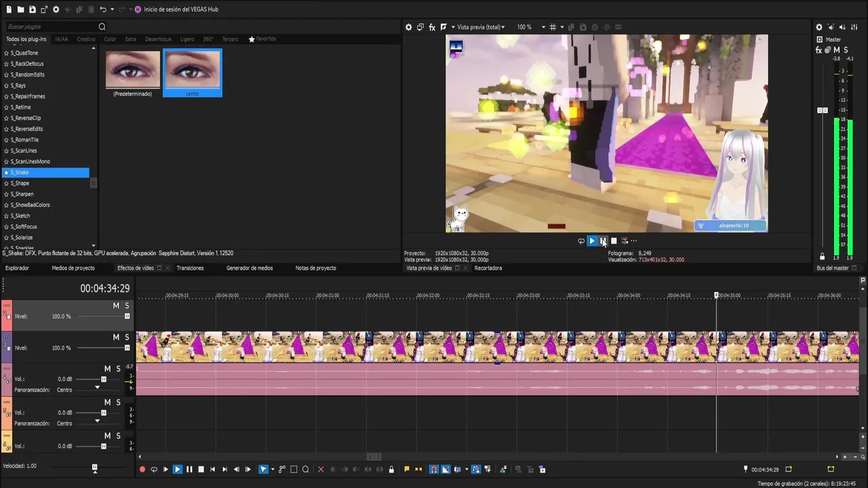Open the Generador de medios tab
Screen dimensions: 868x488
point(250,268)
